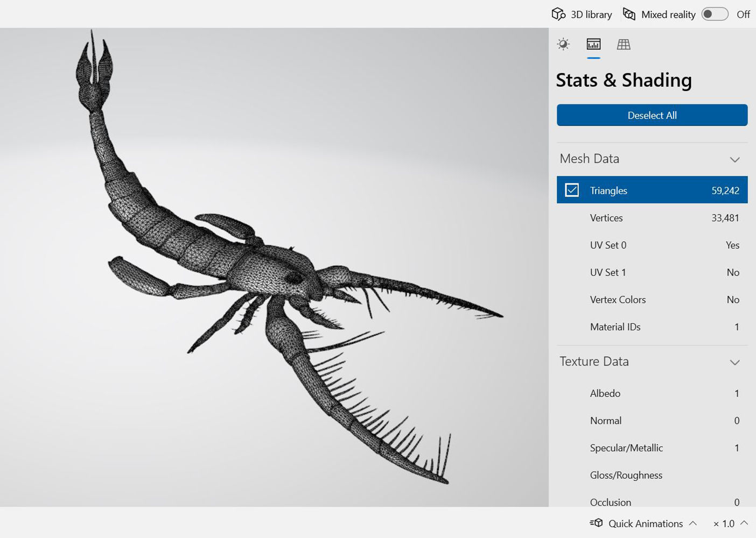
Task: Select the Stats & Shading tab icon
Action: coord(593,44)
